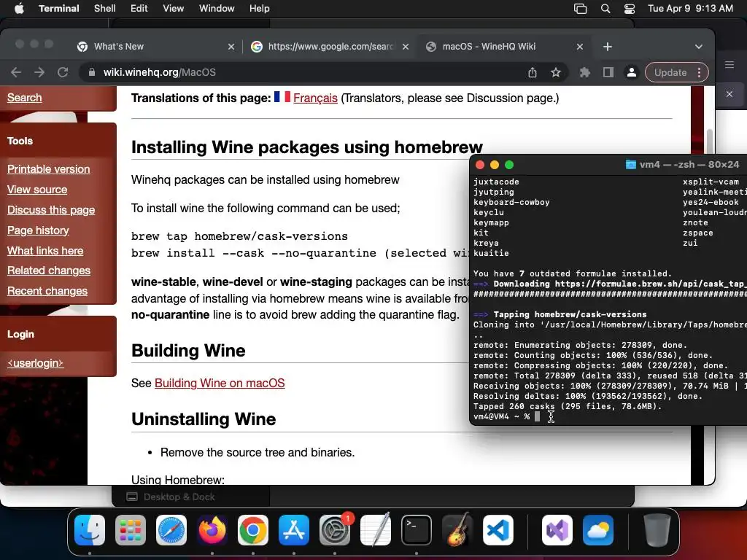Open Control Center in menu bar

(x=630, y=9)
